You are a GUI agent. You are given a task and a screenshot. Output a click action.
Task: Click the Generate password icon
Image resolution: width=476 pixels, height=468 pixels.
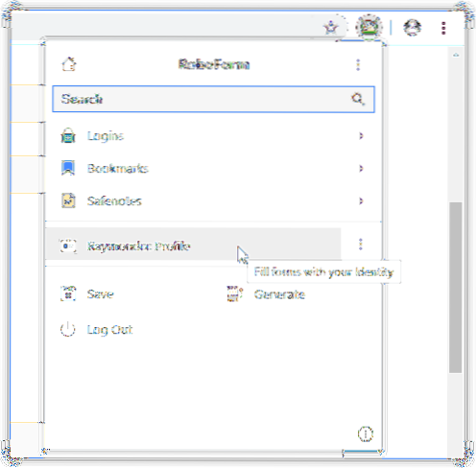[235, 293]
